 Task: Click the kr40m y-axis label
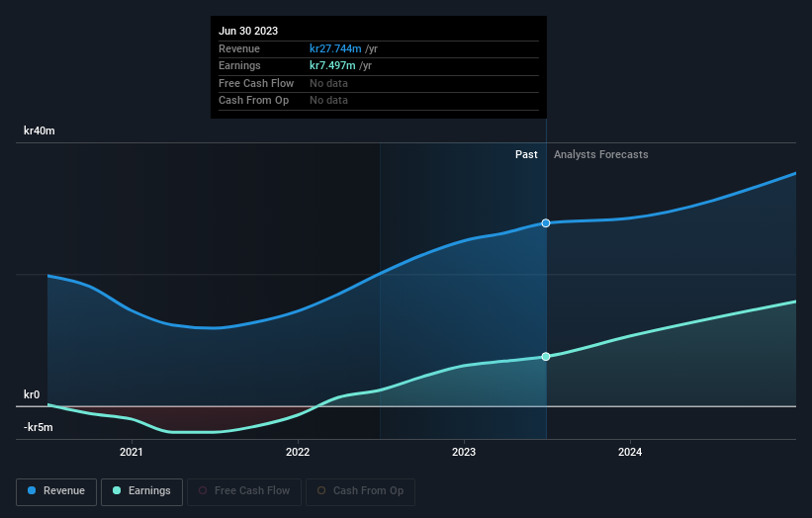click(40, 130)
